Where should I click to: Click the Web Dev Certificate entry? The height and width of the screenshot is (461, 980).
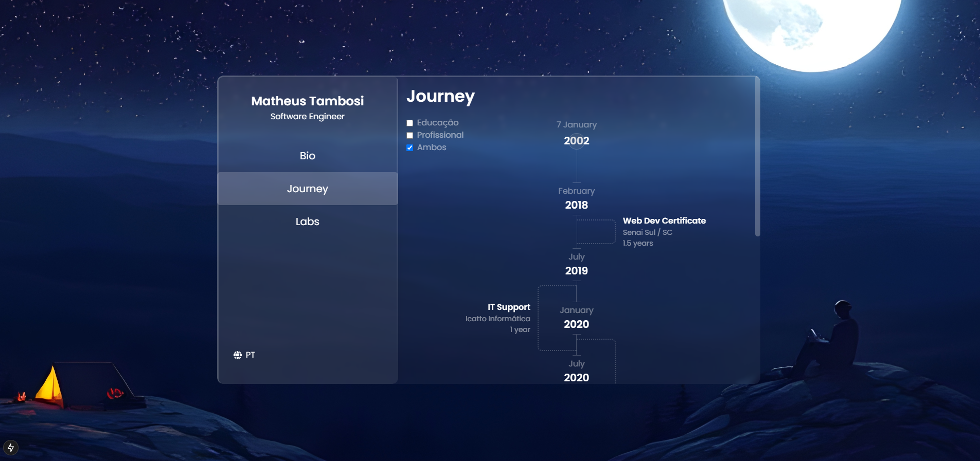664,220
